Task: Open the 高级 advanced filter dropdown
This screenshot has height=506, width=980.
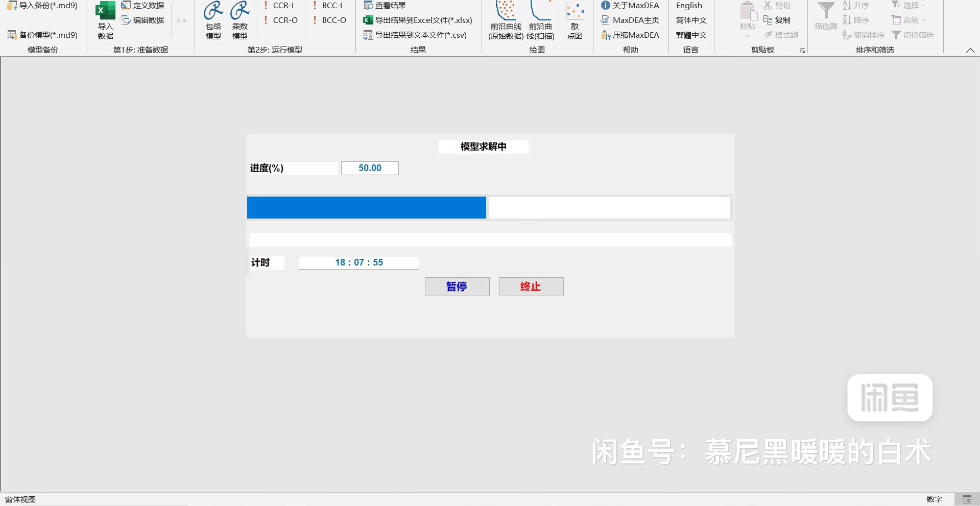Action: coord(908,20)
